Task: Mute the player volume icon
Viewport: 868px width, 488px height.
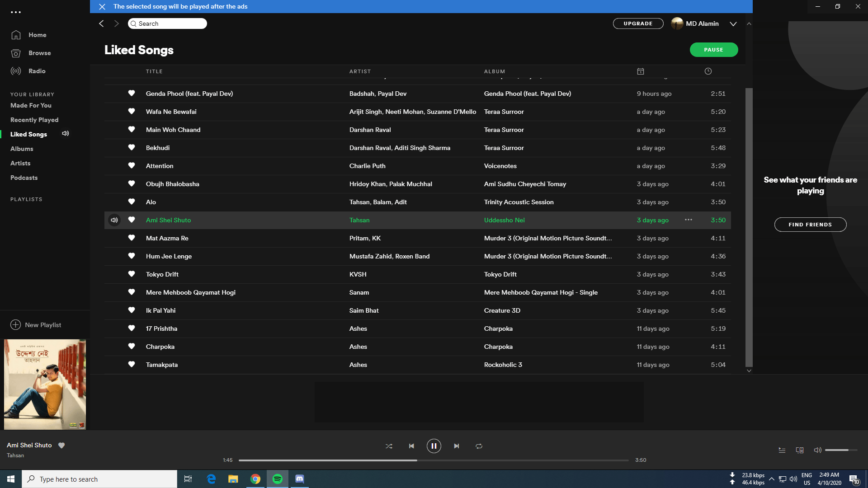Action: coord(817,450)
